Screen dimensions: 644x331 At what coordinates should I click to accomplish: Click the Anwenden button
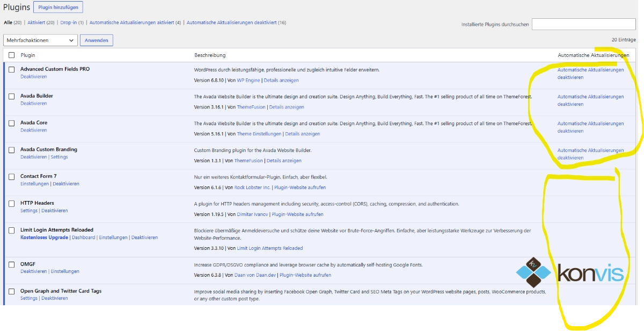click(x=97, y=40)
